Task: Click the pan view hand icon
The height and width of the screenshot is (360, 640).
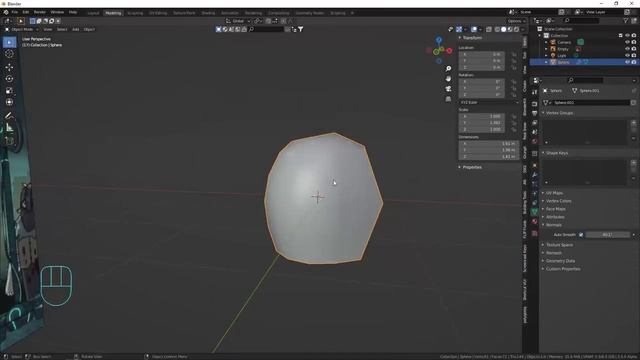Action: 448,78
